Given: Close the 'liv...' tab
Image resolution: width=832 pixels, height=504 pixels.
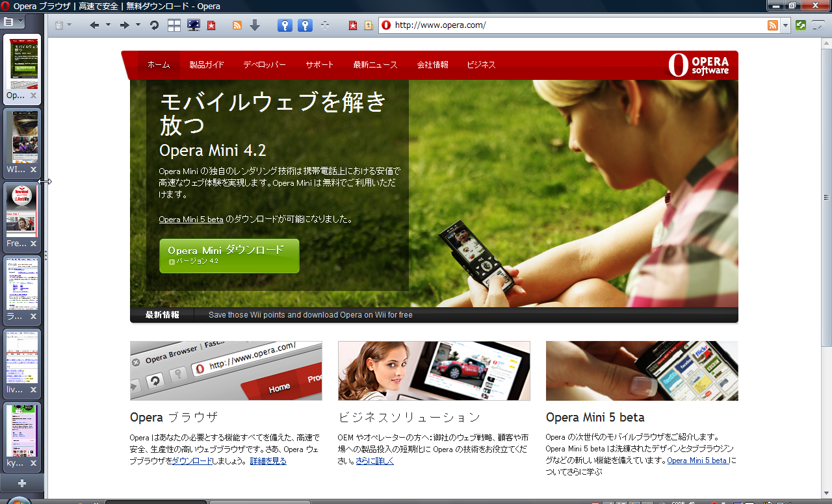Looking at the screenshot, I should tap(33, 390).
